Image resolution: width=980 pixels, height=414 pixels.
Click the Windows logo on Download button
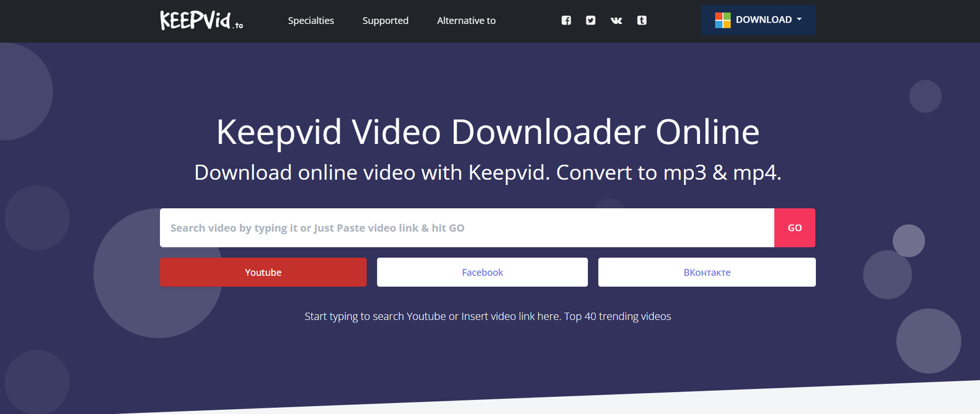click(723, 20)
